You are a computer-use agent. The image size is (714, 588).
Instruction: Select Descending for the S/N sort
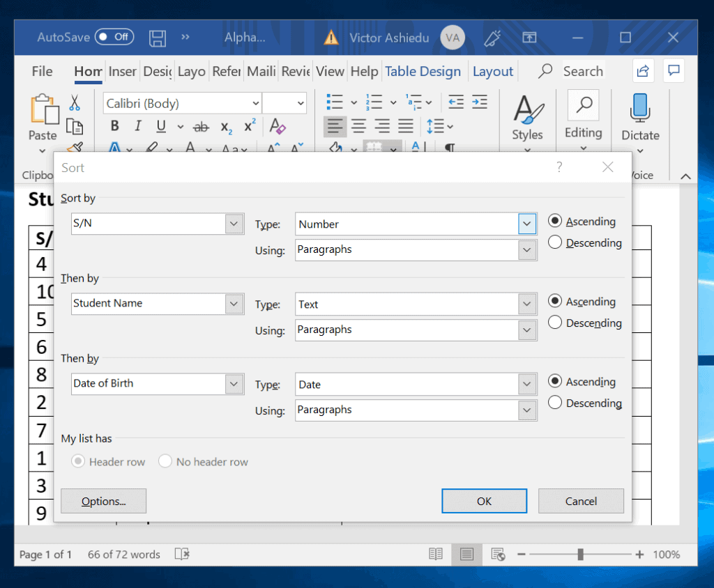(555, 242)
